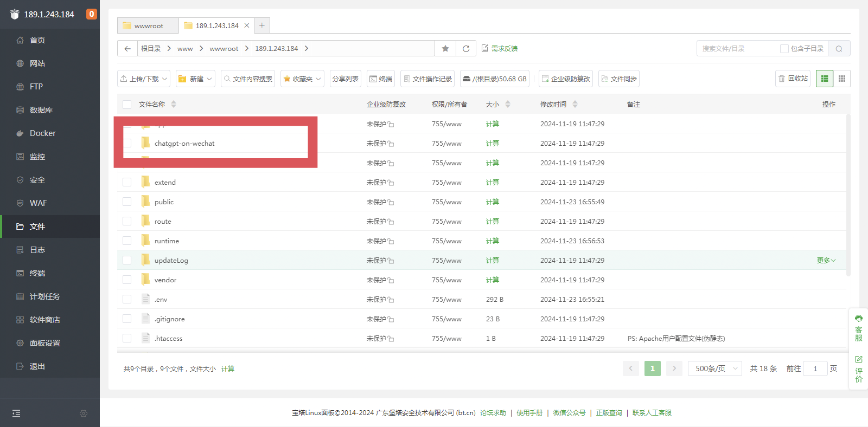This screenshot has width=868, height=427.
Task: Check the .gitignore file checkbox
Action: coord(127,319)
